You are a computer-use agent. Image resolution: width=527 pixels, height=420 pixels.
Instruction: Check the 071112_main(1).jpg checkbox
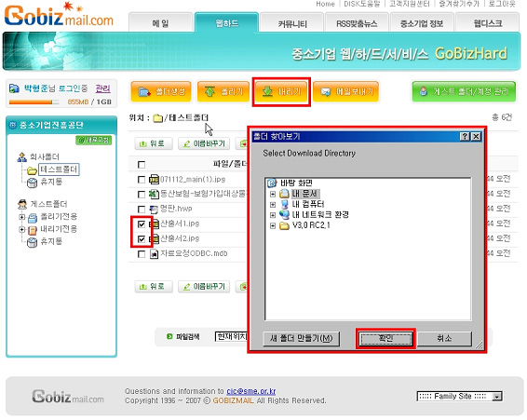142,180
